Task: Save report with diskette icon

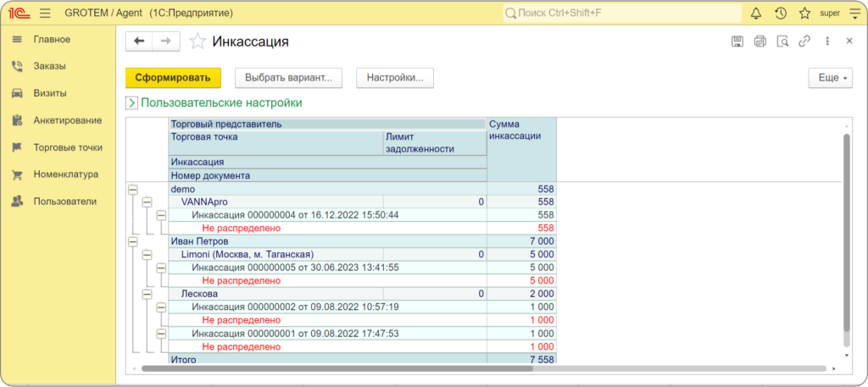Action: point(737,41)
